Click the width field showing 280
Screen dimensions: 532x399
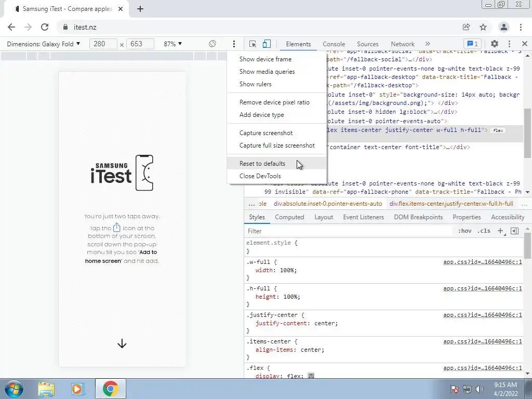point(103,44)
